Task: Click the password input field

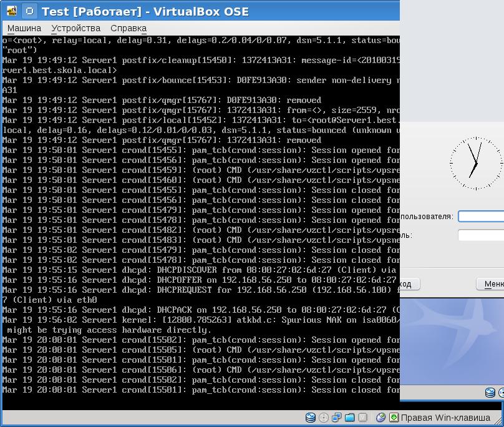Action: pyautogui.click(x=481, y=235)
